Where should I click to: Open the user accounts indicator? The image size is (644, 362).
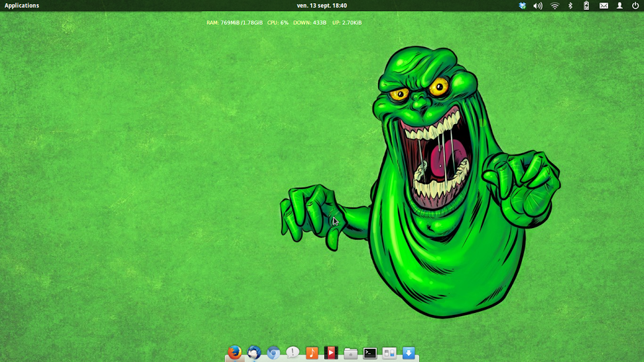[619, 6]
